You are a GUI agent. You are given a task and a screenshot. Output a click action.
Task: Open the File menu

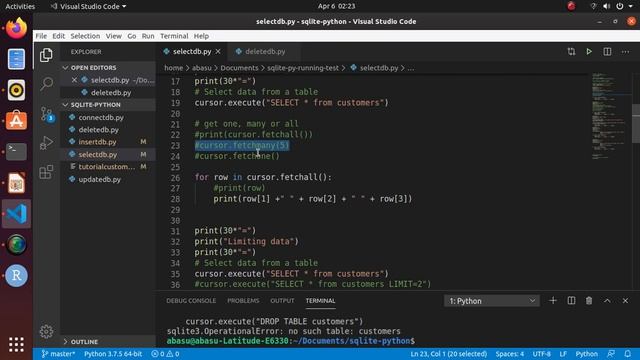(x=41, y=36)
